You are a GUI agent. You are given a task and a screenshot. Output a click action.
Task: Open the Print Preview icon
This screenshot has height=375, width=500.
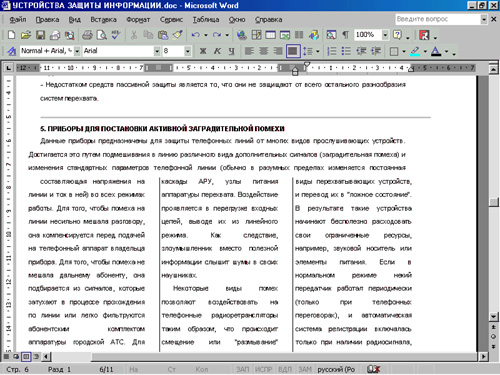(x=101, y=35)
